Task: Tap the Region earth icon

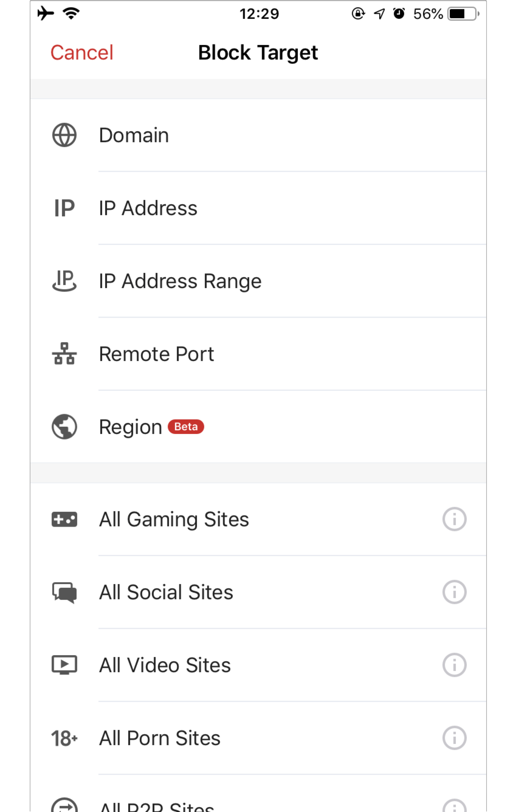Action: pyautogui.click(x=64, y=427)
